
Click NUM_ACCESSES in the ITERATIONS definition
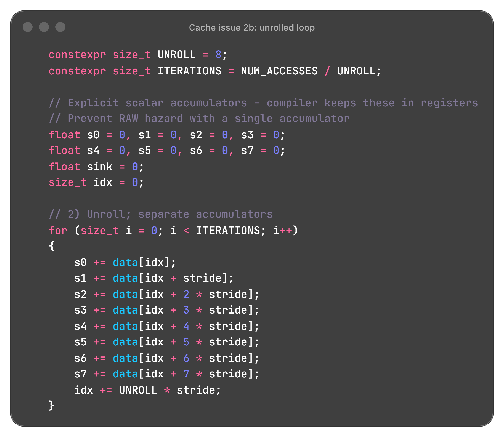[279, 71]
